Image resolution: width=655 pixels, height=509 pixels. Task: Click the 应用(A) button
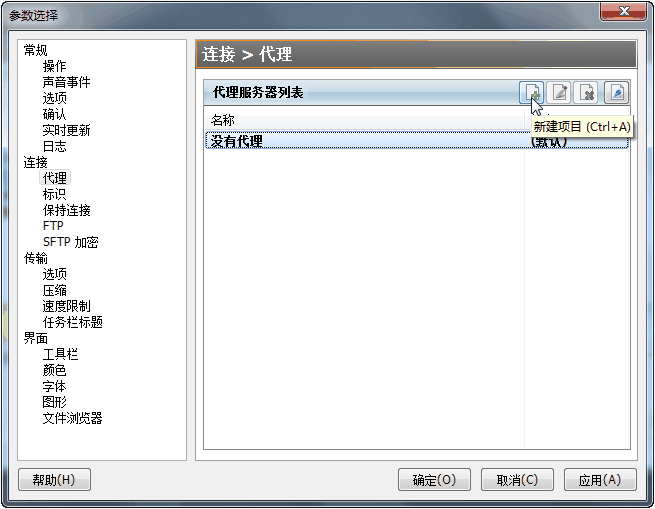600,480
